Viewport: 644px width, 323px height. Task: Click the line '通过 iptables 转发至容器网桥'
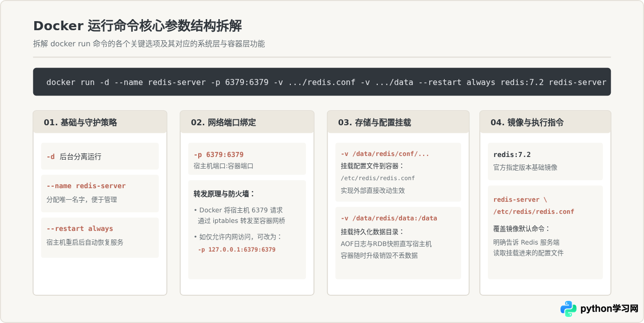(242, 220)
